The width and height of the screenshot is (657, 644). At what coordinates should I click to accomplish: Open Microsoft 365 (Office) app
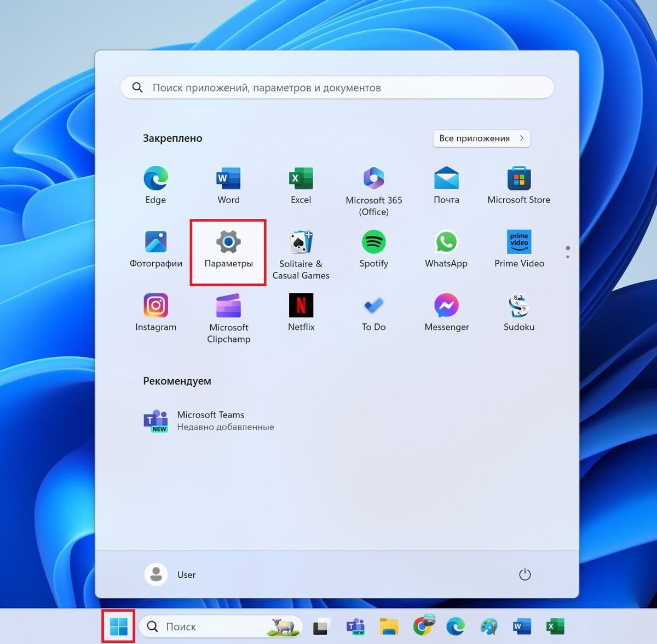point(374,191)
